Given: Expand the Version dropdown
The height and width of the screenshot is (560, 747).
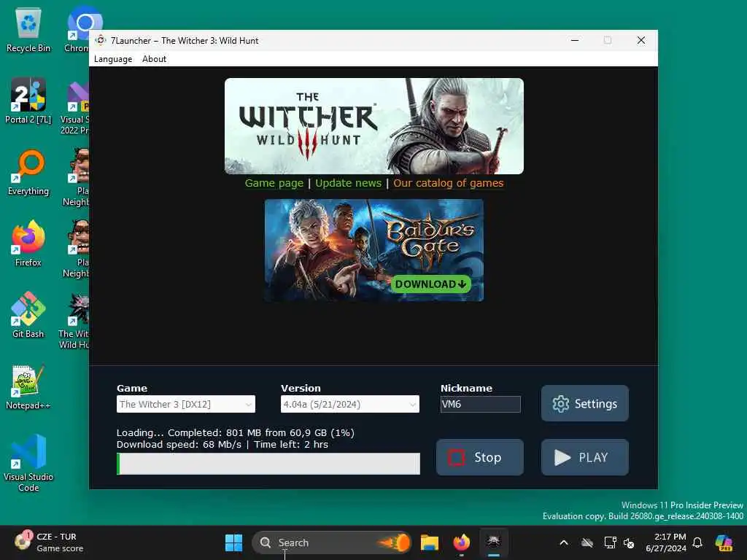Looking at the screenshot, I should point(349,404).
